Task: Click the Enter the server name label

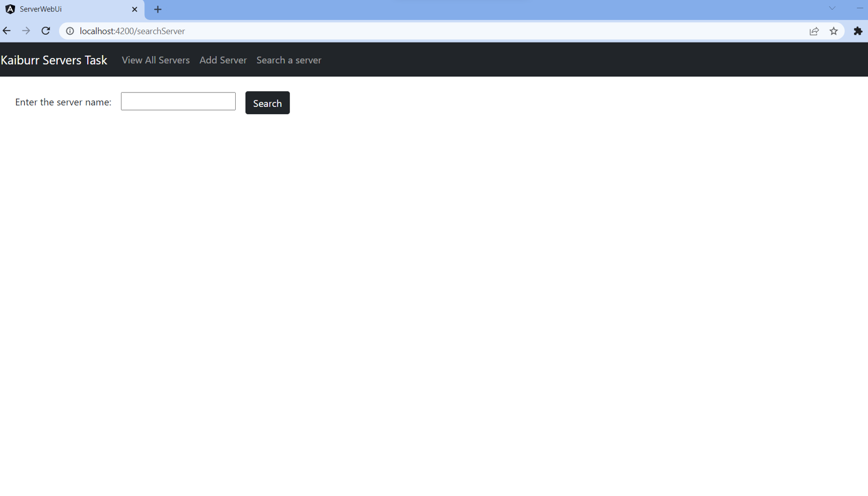Action: [62, 102]
